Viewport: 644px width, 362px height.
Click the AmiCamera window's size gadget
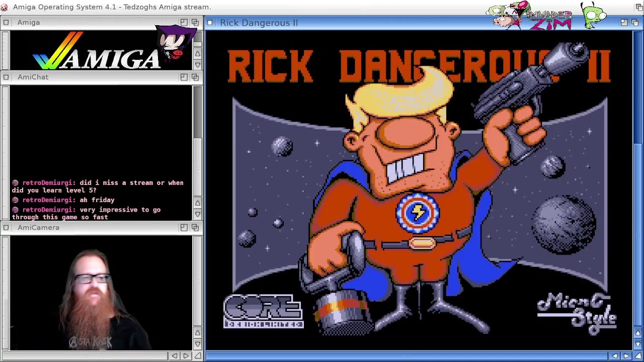pos(198,356)
